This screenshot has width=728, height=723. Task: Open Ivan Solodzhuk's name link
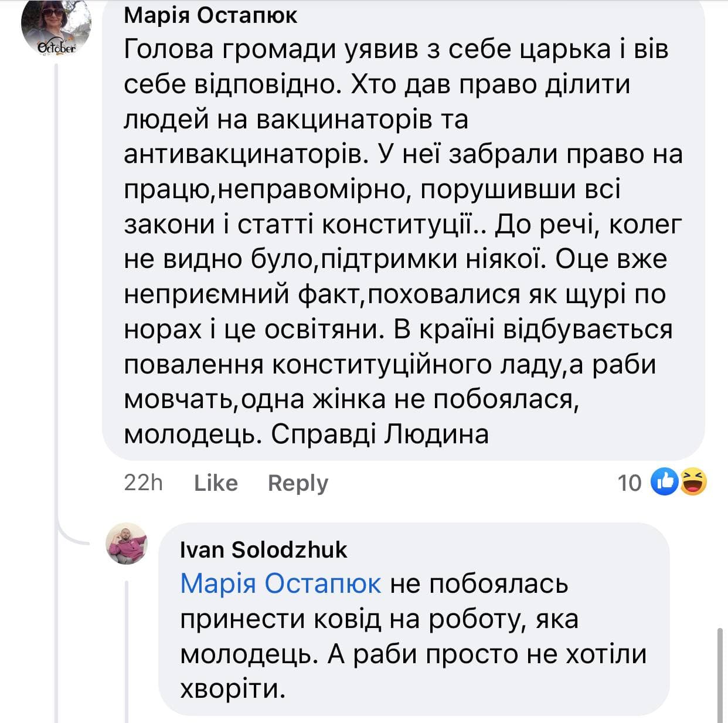click(x=263, y=549)
